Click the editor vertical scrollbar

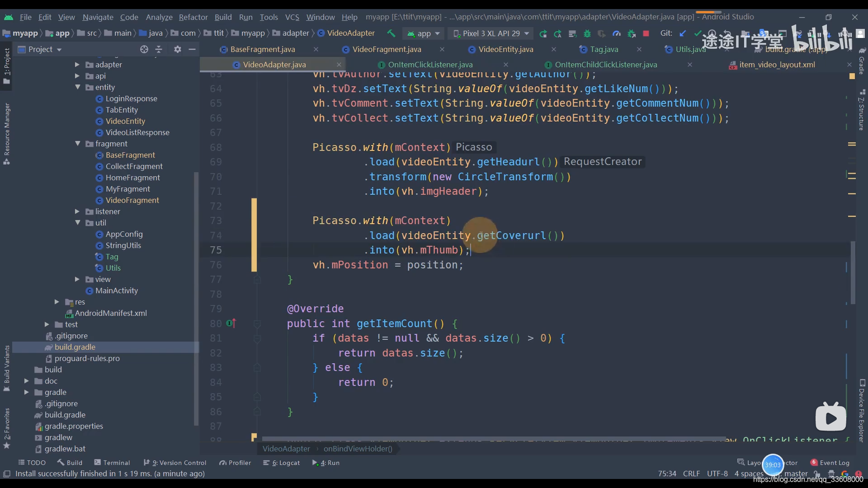(x=853, y=272)
